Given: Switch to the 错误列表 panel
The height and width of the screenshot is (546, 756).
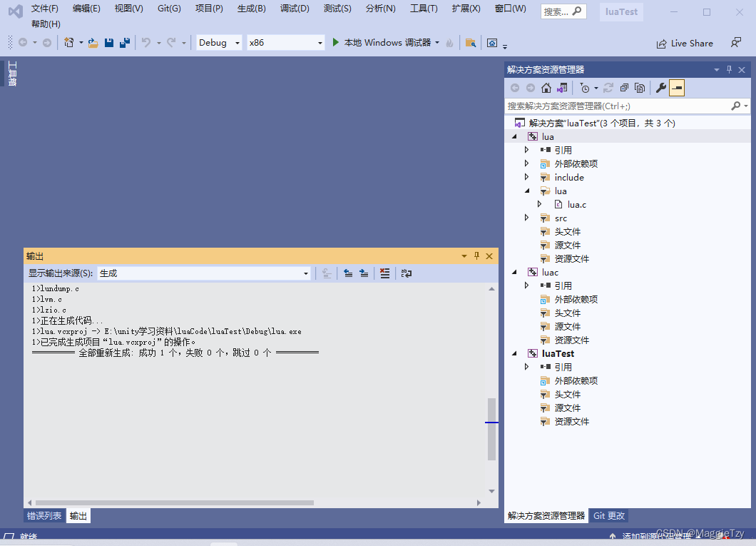Looking at the screenshot, I should (44, 515).
